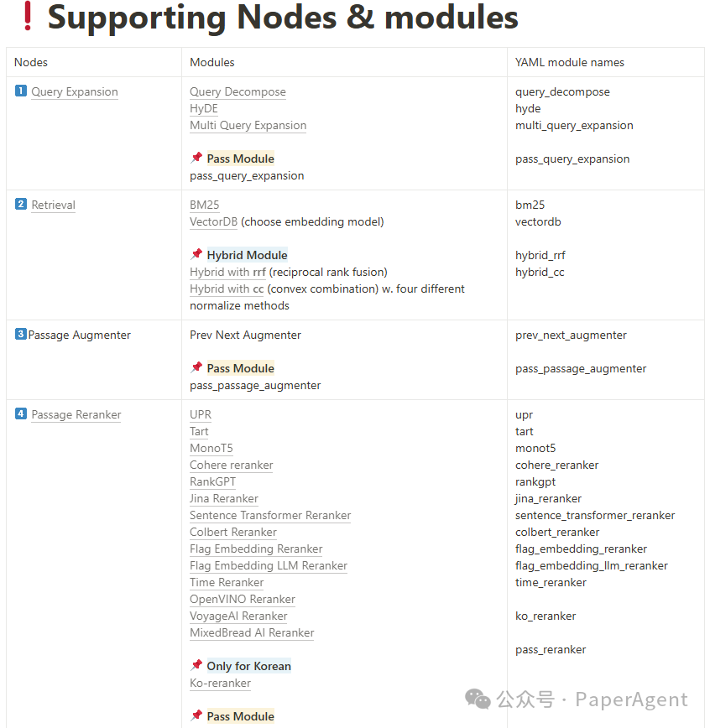The height and width of the screenshot is (728, 710).
Task: Open the Cohere reranker link
Action: 232,465
